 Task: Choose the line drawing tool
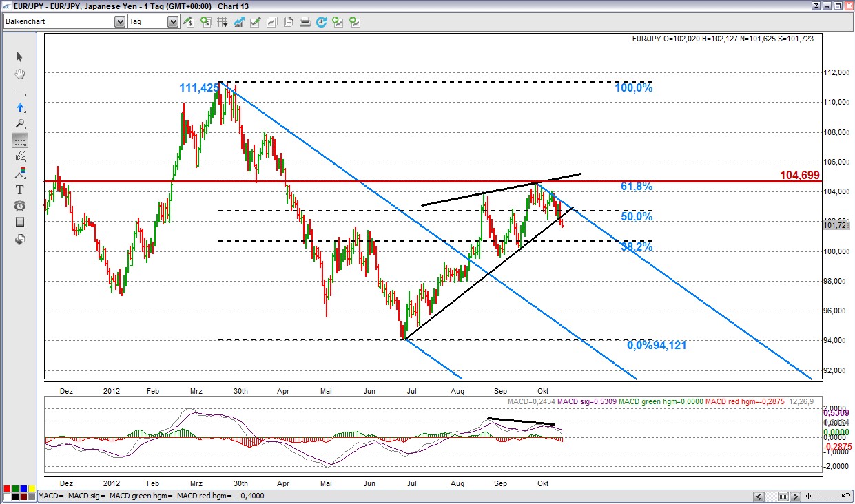(x=20, y=92)
